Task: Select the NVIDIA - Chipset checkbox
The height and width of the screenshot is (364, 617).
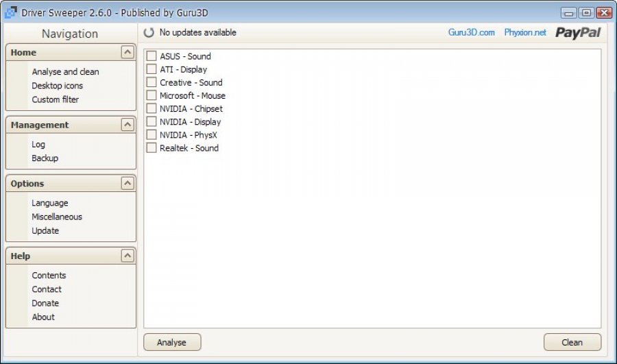Action: [x=152, y=108]
